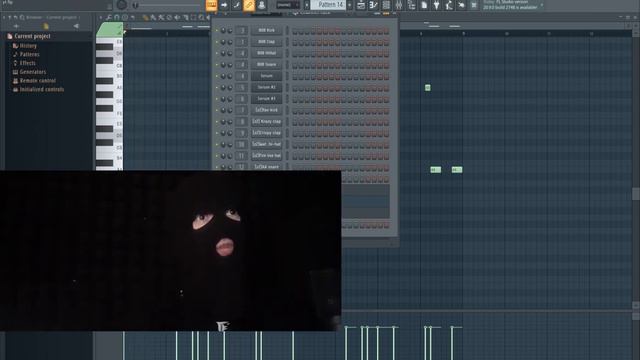Viewport: 640px width, 360px height.
Task: Click the 808 HiHat channel button
Action: point(267,53)
